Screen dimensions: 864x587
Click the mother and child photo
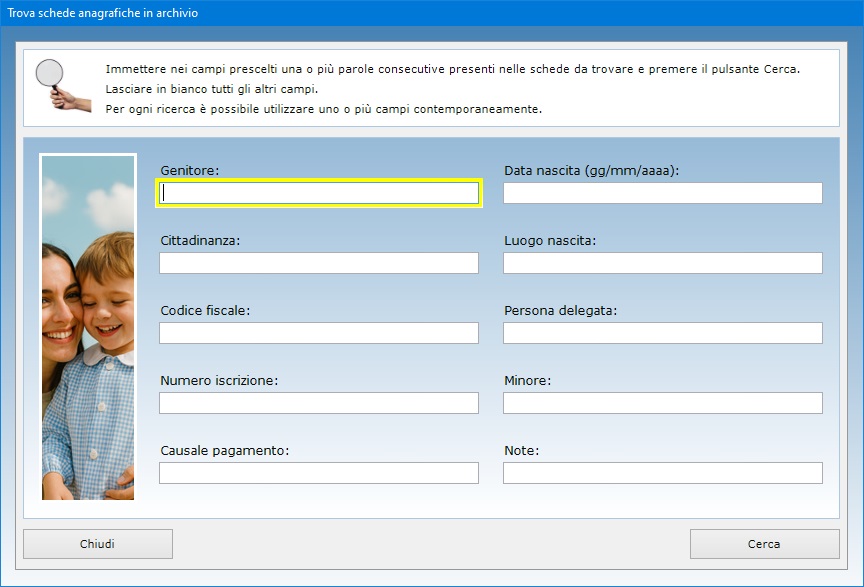(x=88, y=327)
